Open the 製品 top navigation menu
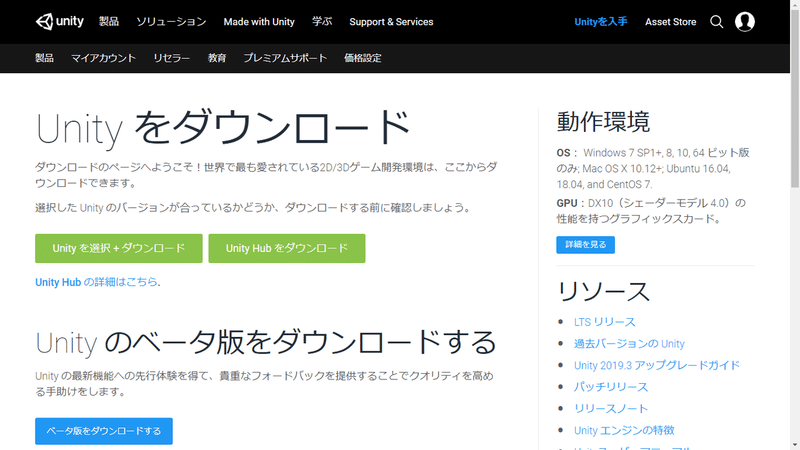800x450 pixels. click(x=109, y=21)
